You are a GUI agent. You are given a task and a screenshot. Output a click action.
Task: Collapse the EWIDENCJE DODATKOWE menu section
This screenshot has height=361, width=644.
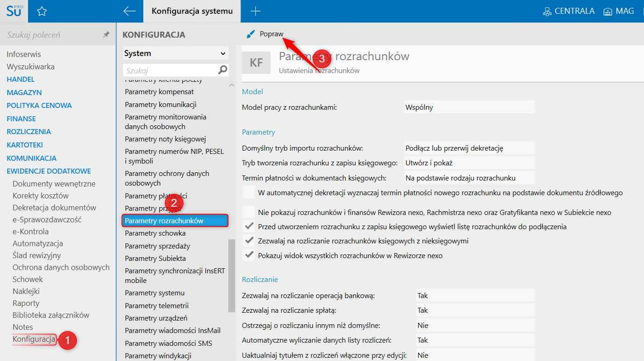(x=49, y=171)
